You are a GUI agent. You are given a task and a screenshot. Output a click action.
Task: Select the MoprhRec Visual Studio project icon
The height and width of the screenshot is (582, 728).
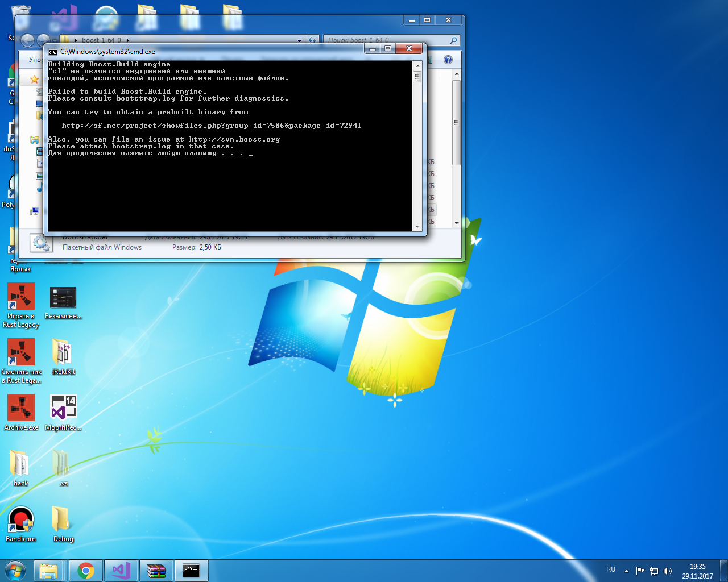[63, 413]
